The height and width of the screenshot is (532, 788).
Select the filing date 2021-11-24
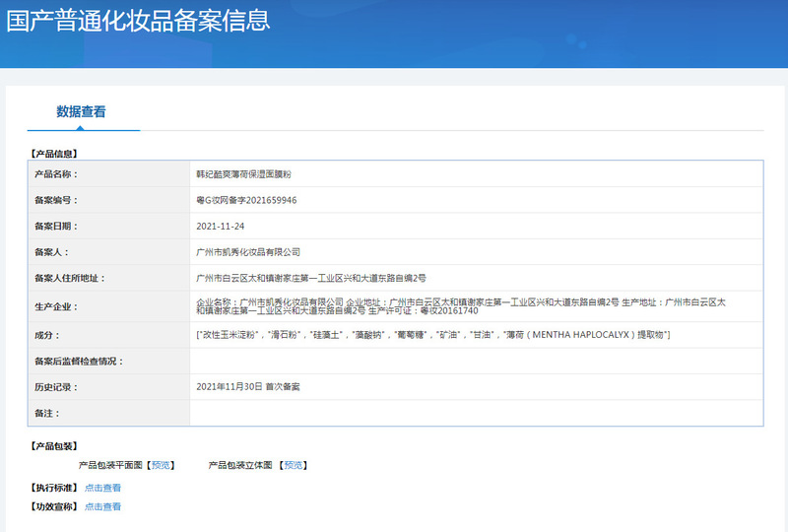pyautogui.click(x=220, y=227)
